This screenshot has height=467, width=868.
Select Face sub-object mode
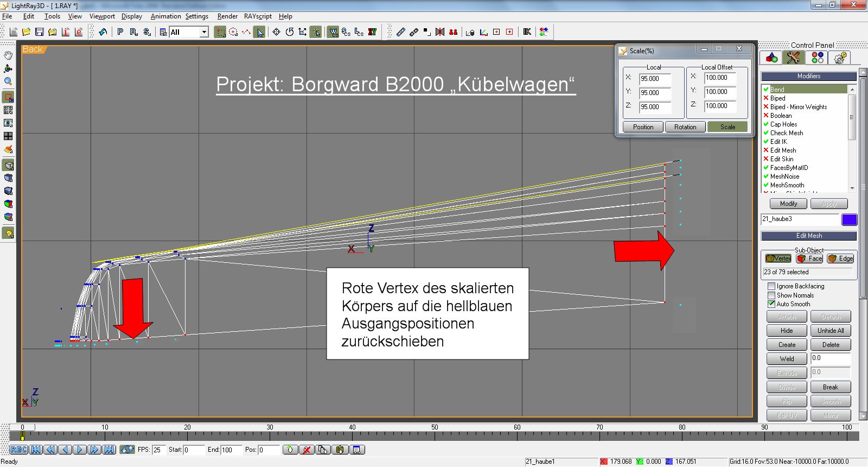click(809, 258)
